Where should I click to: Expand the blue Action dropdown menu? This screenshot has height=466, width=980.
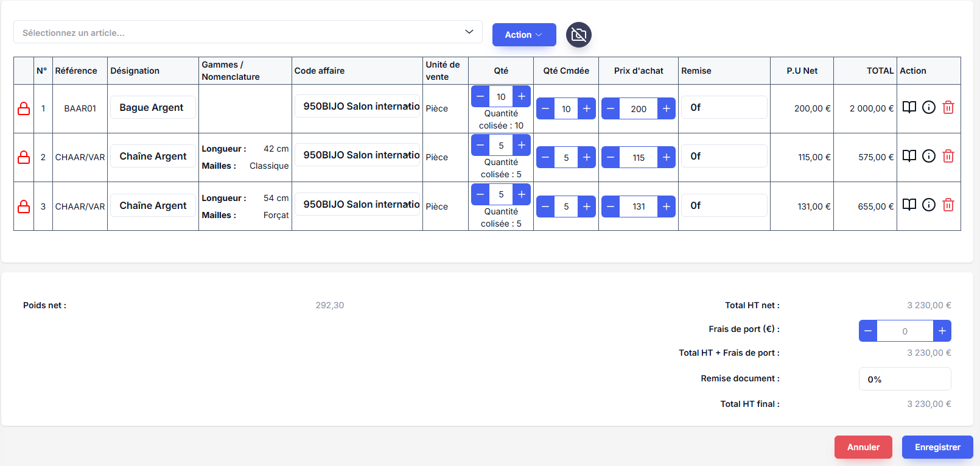pyautogui.click(x=523, y=35)
